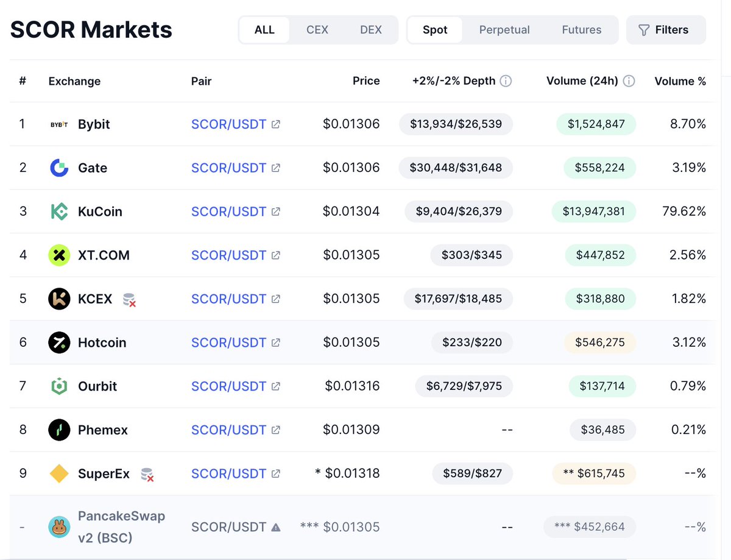The image size is (731, 560).
Task: Click the Ourbit exchange logo
Action: [x=59, y=386]
